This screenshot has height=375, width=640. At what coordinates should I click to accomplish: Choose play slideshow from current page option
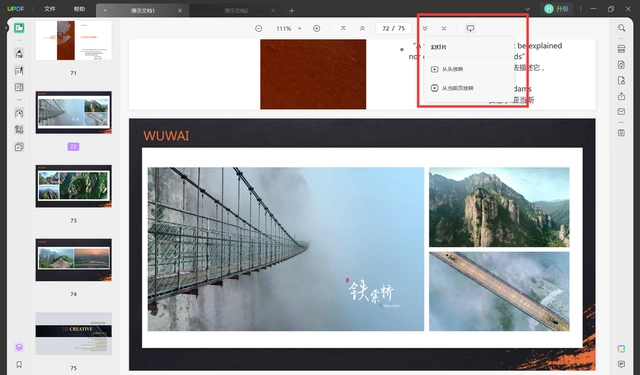(457, 88)
